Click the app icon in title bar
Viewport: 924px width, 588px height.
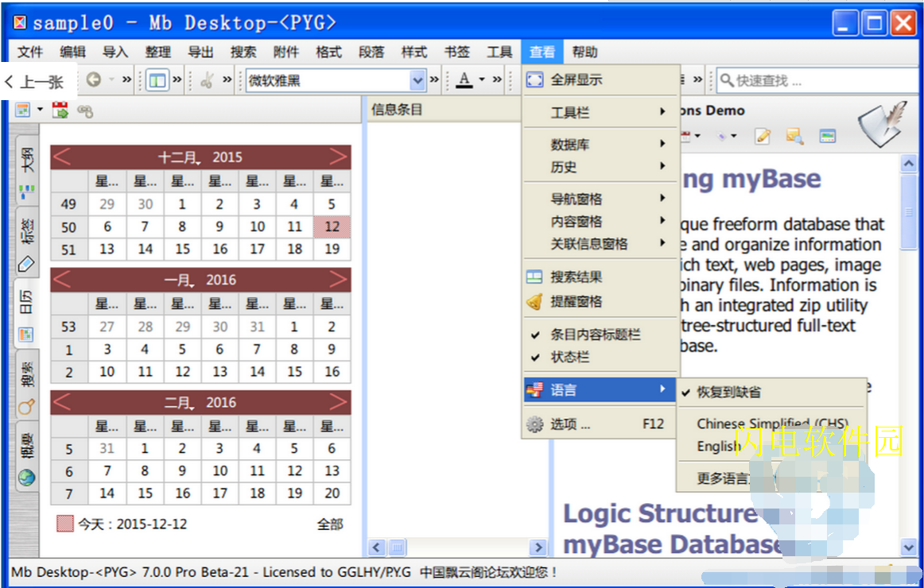19,22
